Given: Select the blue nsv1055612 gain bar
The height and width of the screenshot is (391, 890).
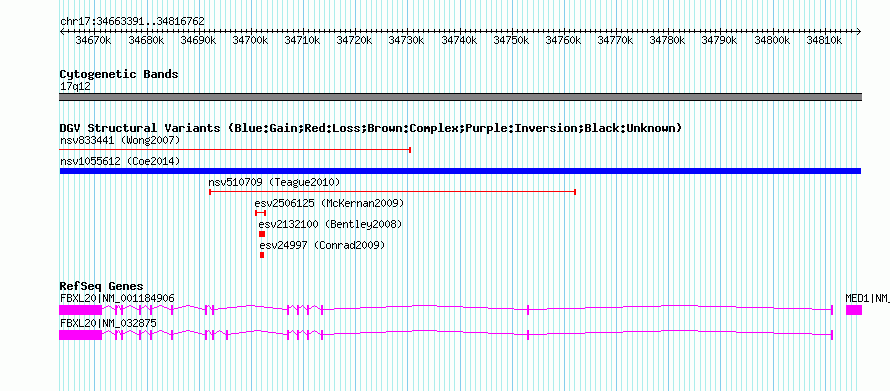Looking at the screenshot, I should point(460,171).
